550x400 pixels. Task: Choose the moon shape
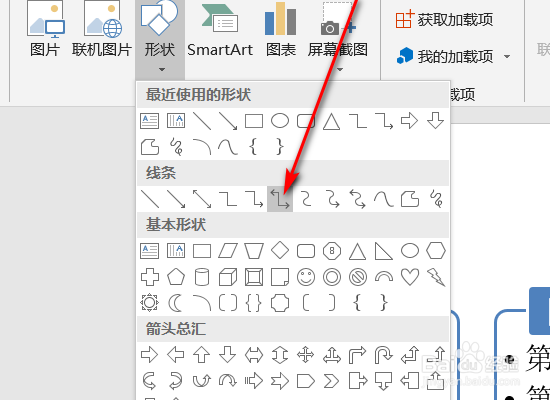tap(175, 302)
